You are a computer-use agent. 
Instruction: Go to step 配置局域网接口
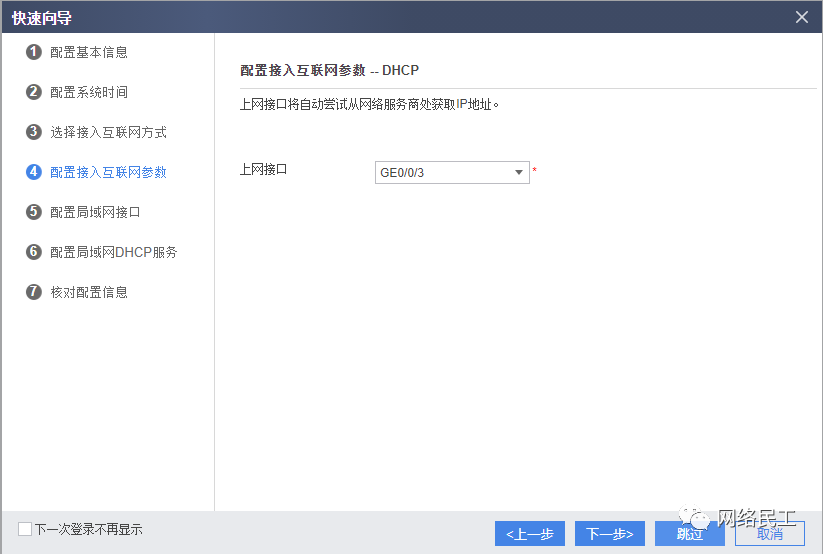95,212
